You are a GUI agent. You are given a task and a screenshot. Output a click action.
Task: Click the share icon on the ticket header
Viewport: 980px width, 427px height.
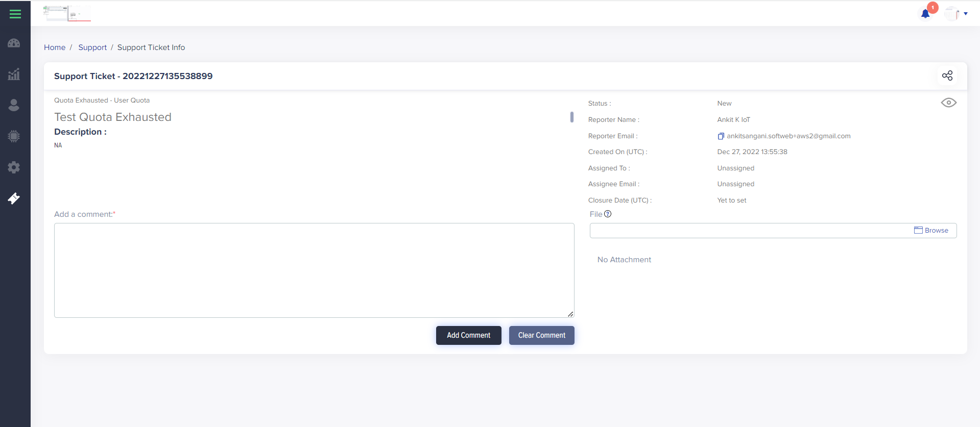(947, 76)
